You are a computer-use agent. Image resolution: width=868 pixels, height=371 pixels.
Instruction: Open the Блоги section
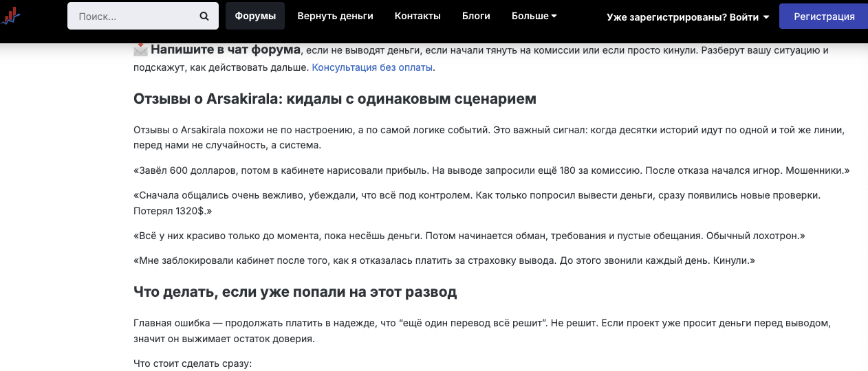(x=476, y=16)
